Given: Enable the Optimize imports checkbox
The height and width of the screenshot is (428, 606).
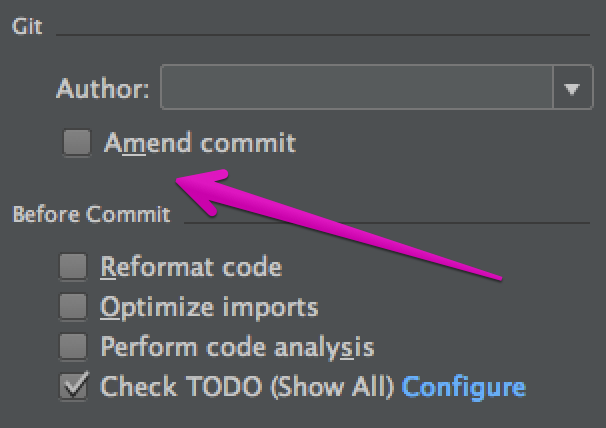Looking at the screenshot, I should [x=73, y=306].
